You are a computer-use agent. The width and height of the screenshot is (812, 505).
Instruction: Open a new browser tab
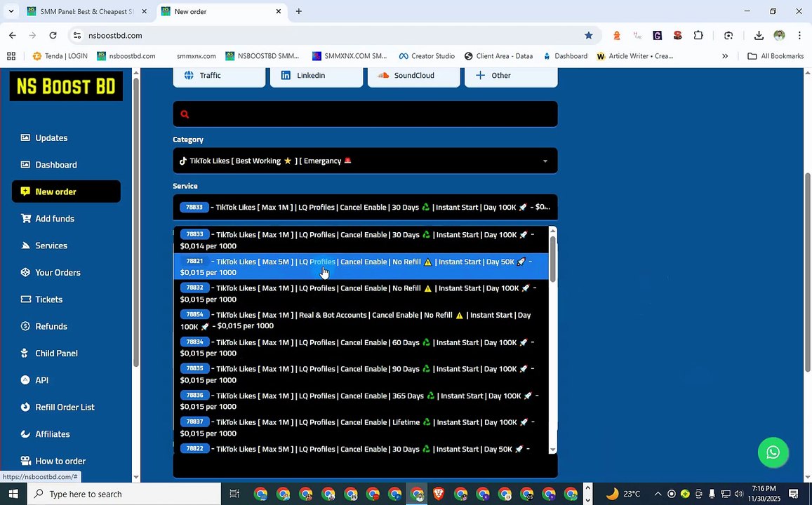coord(299,11)
